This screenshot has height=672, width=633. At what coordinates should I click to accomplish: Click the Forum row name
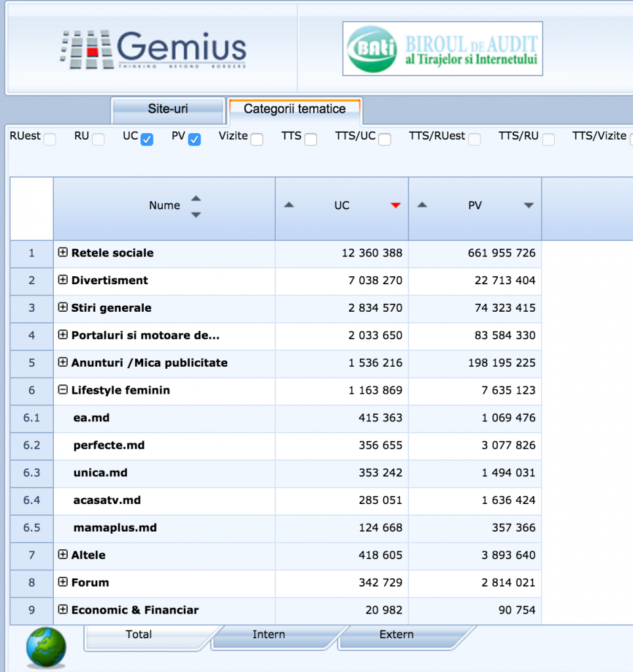[x=90, y=583]
